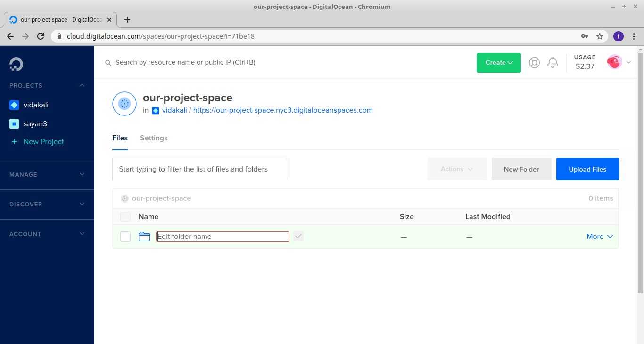Expand the Discover sidebar section
644x344 pixels.
[x=47, y=204]
